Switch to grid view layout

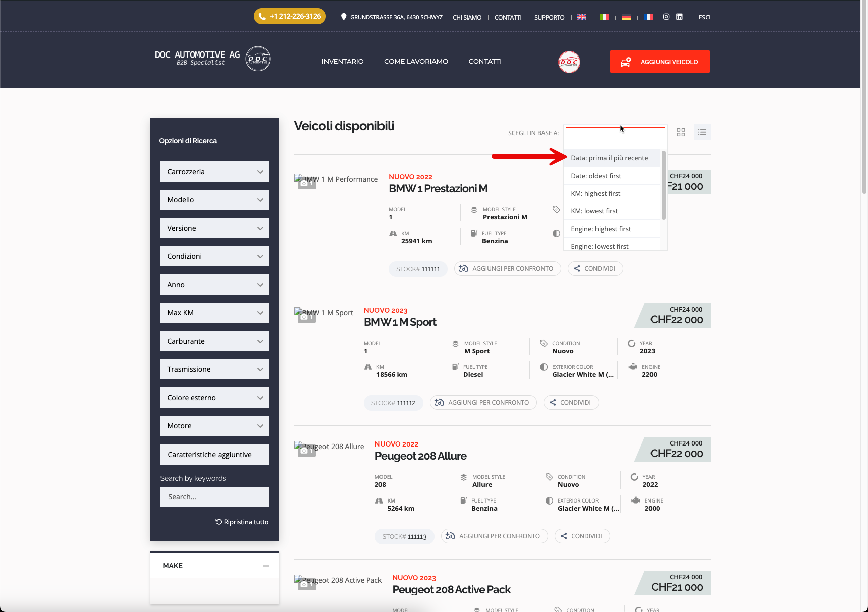point(681,132)
